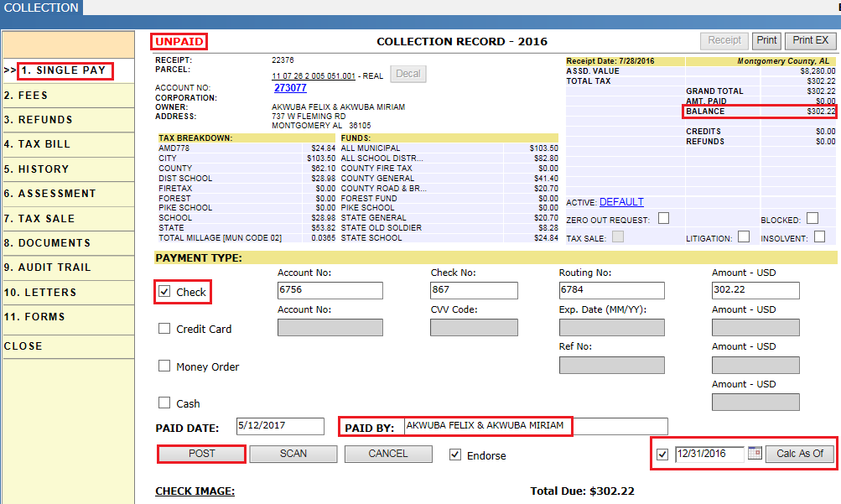Click the Decal button
This screenshot has width=841, height=504.
coord(408,74)
